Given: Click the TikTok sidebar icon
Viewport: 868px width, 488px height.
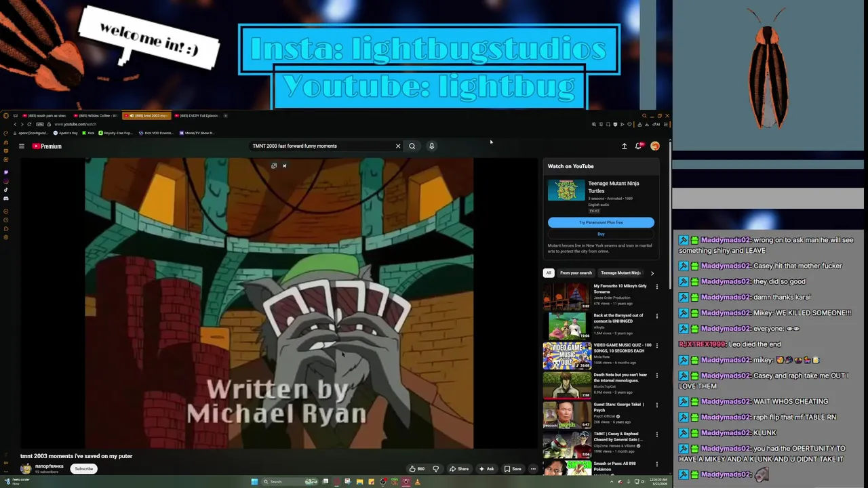Looking at the screenshot, I should point(6,190).
